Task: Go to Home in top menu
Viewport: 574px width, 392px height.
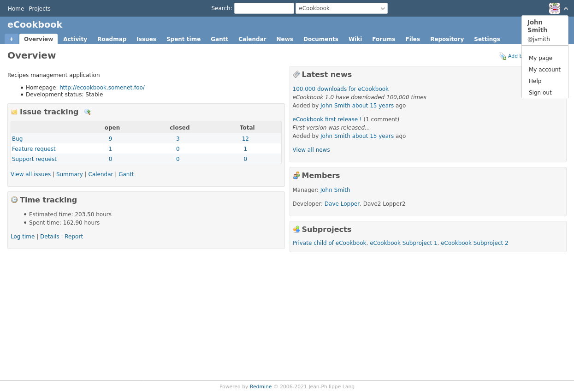Action: 16,9
